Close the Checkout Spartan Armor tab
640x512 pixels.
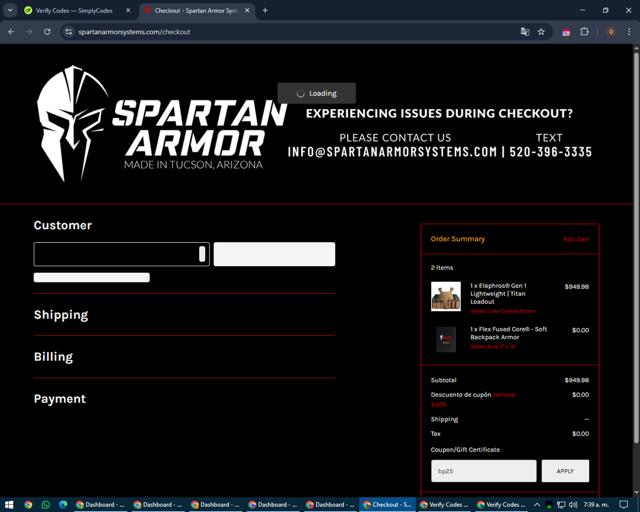(x=247, y=11)
